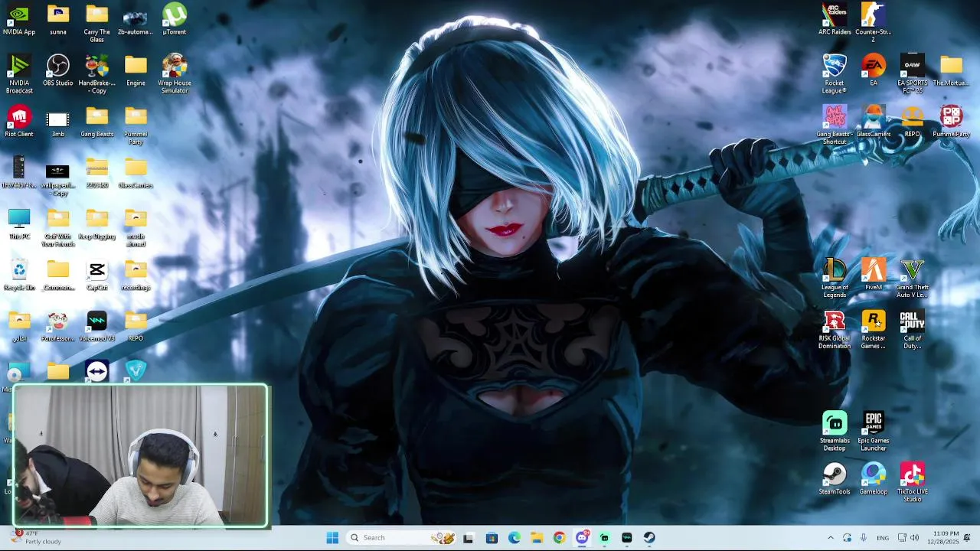
Task: Launch the SteamTools shortcut
Action: coord(835,480)
